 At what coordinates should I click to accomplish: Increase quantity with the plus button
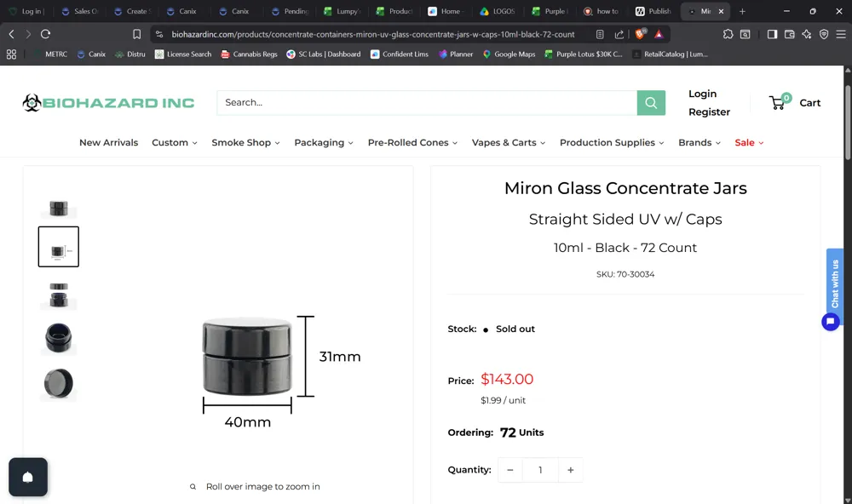(x=571, y=470)
